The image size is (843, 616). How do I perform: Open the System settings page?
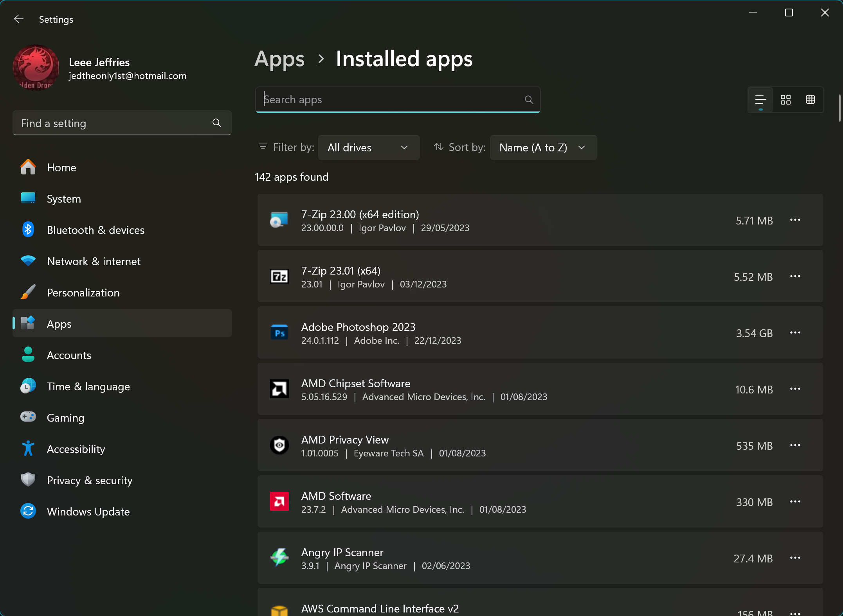click(122, 199)
